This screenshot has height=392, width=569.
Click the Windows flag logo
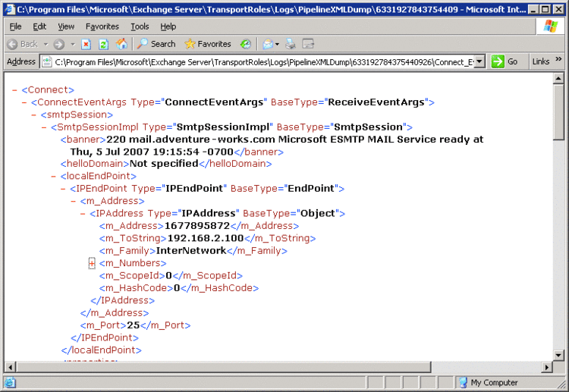(551, 26)
